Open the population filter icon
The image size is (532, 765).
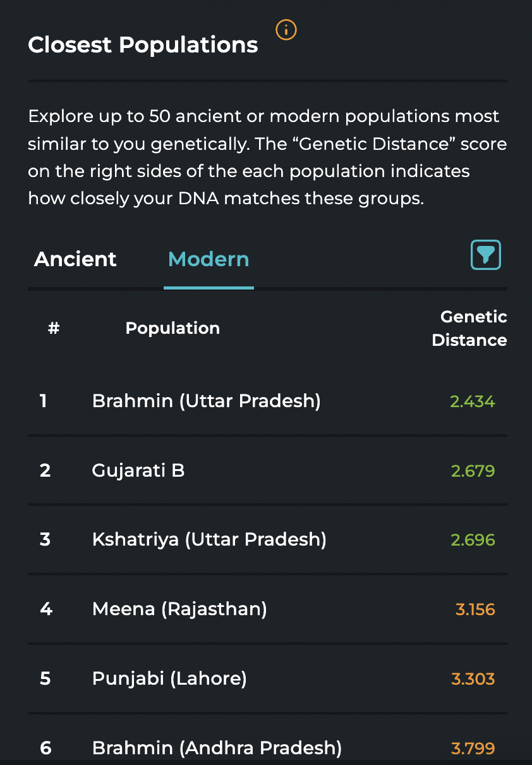[x=485, y=255]
